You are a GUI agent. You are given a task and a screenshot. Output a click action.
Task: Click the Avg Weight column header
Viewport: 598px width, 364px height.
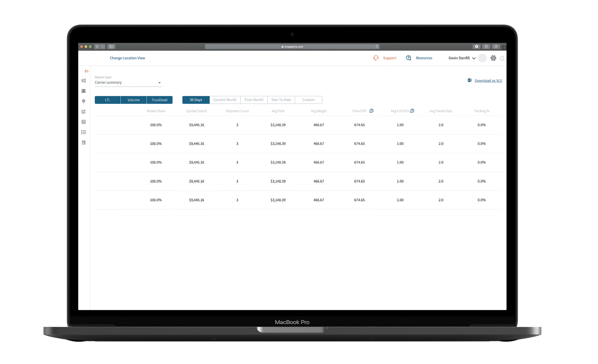[319, 111]
